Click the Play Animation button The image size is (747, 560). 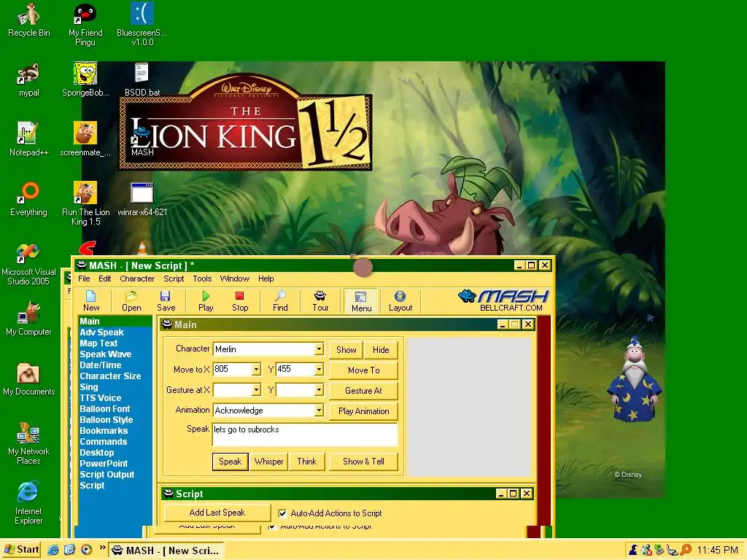click(363, 411)
